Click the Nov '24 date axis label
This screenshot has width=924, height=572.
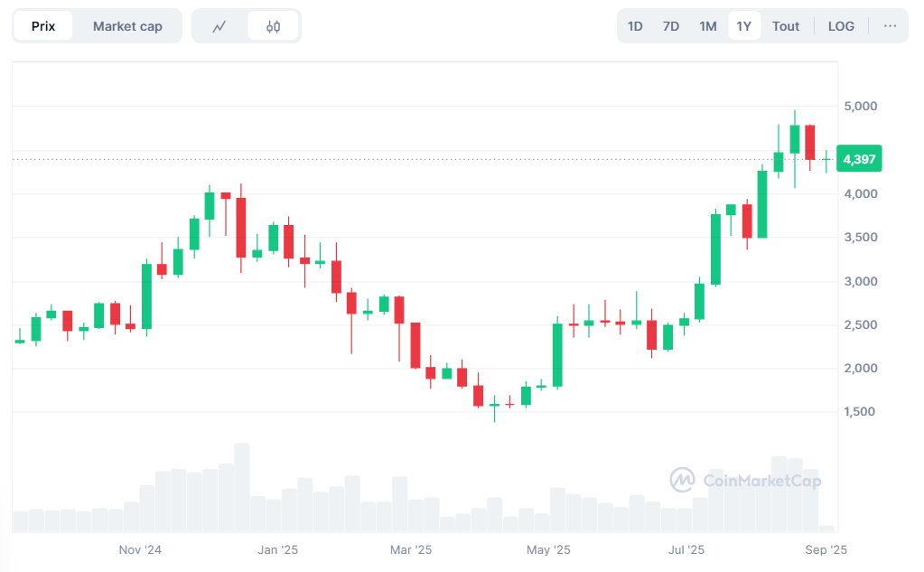click(140, 549)
